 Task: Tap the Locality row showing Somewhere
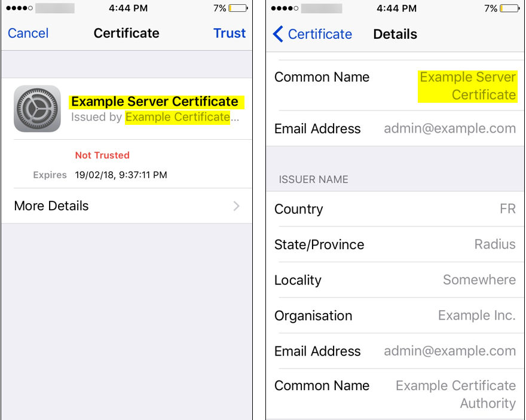[x=395, y=280]
